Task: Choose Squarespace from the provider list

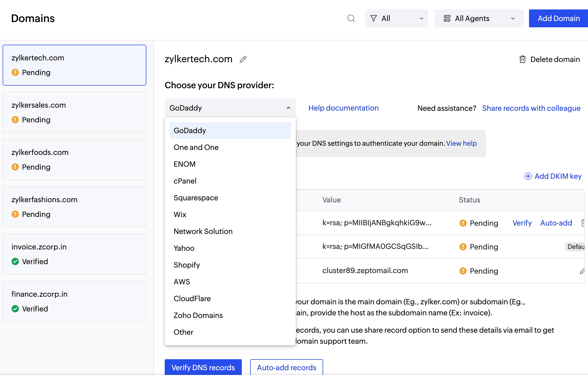Action: [x=230, y=198]
